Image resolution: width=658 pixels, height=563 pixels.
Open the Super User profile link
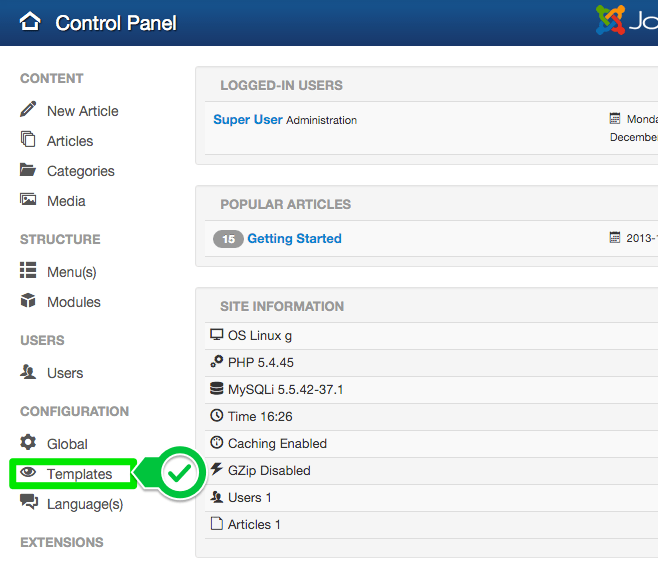pyautogui.click(x=248, y=120)
